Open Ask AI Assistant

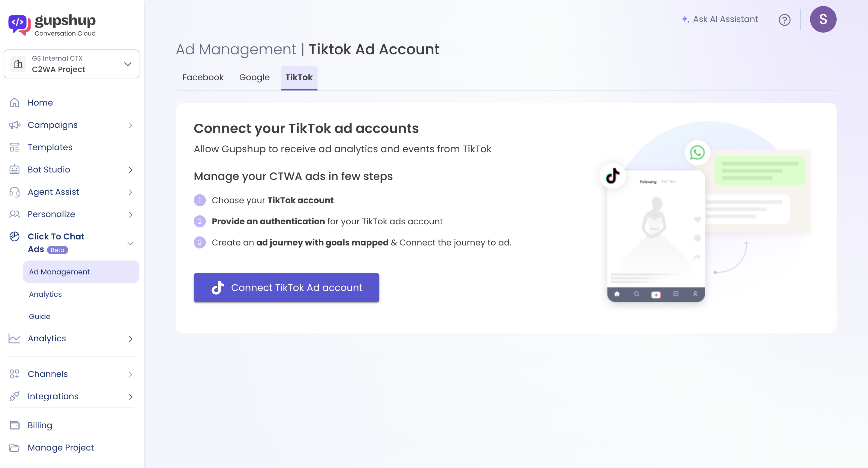click(720, 19)
